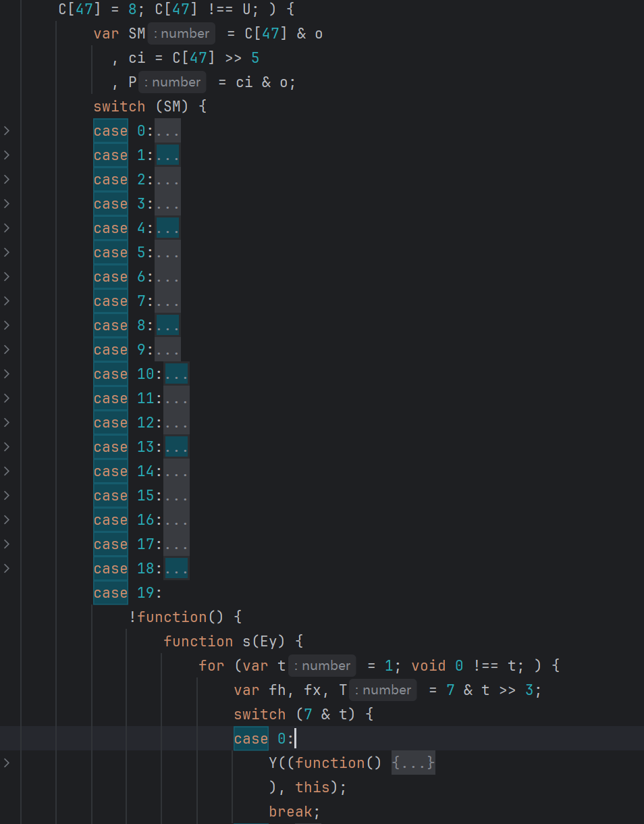Expand the folded case 3 gutter arrow

[6, 204]
